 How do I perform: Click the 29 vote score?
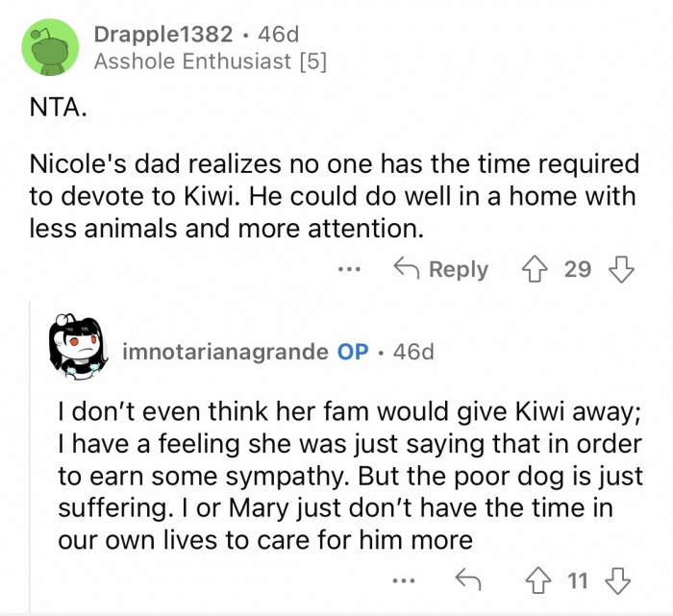coord(578,270)
